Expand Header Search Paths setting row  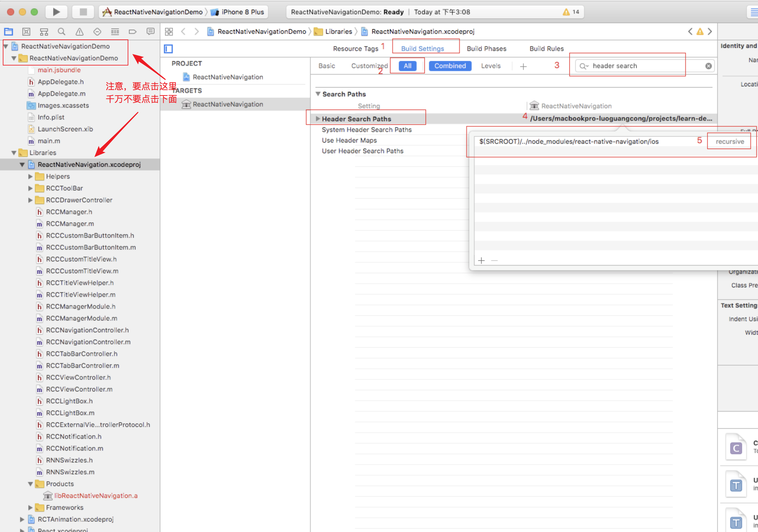pyautogui.click(x=318, y=119)
